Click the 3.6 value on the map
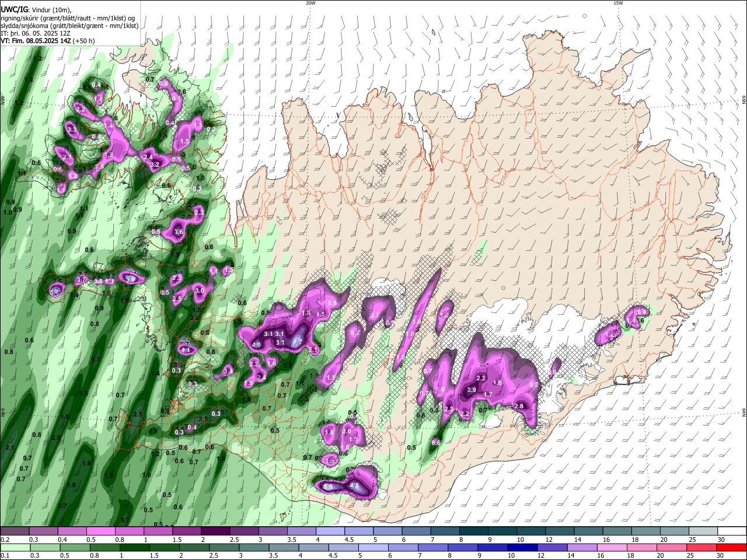Viewport: 747px width, 560px height. (179, 232)
